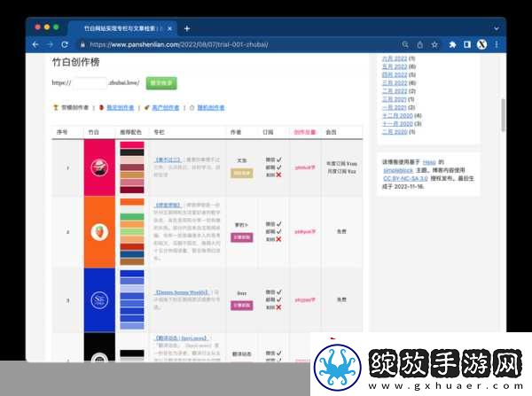Toggle the browser side panel icon
The height and width of the screenshot is (396, 532).
click(467, 44)
